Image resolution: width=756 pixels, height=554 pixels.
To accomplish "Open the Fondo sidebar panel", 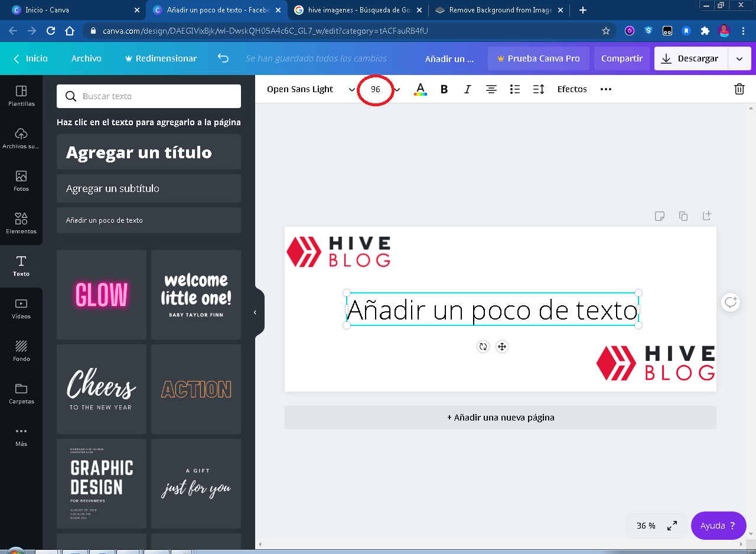I will tap(21, 351).
